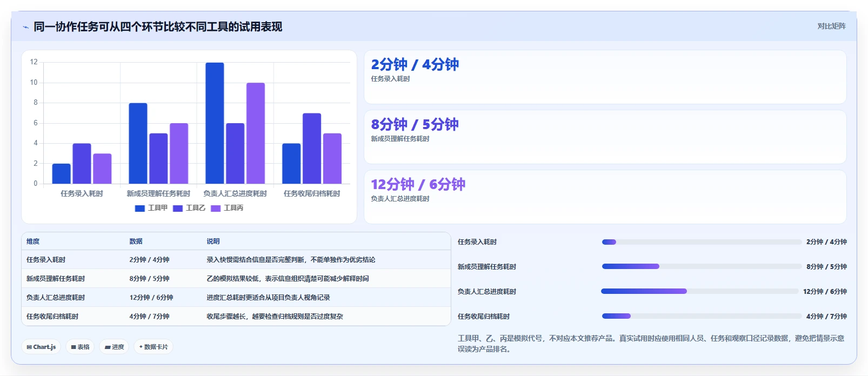Screen dimensions: 868x376
Task: Click the 进度 tag chip
Action: click(x=114, y=347)
